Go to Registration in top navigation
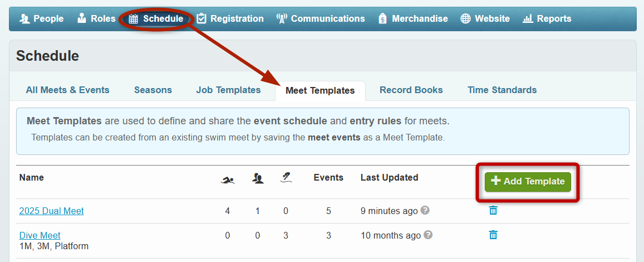Screen dimensions: 644x262 [230, 18]
